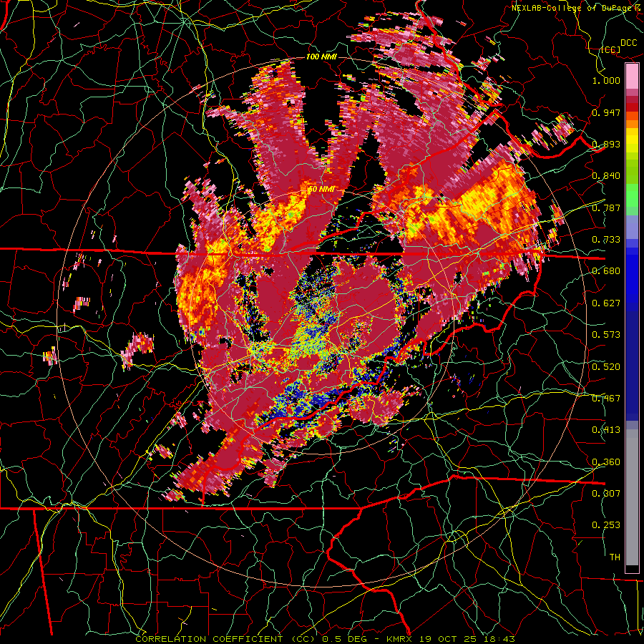Select the 0.947 scale value
The height and width of the screenshot is (644, 644).
606,112
